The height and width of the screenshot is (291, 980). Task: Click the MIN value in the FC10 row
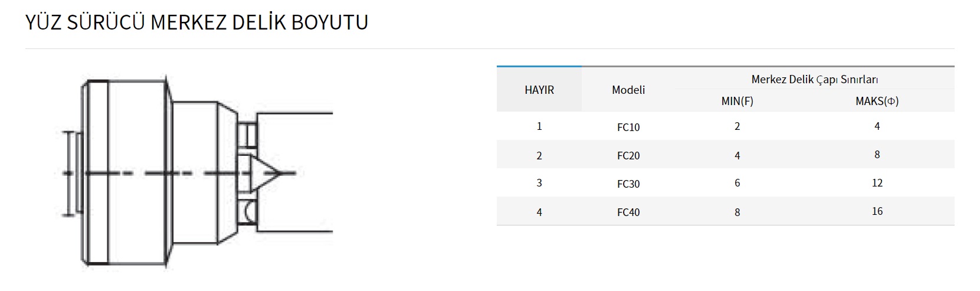point(738,126)
